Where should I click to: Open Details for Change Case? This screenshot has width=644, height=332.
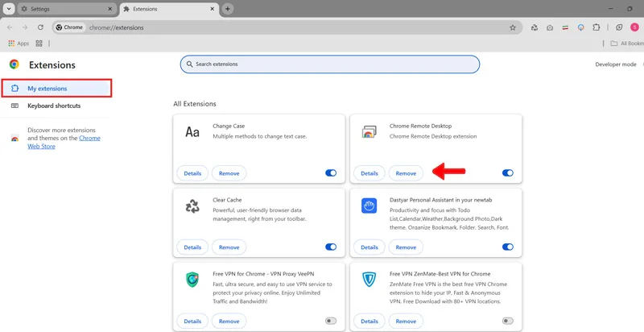pos(192,173)
